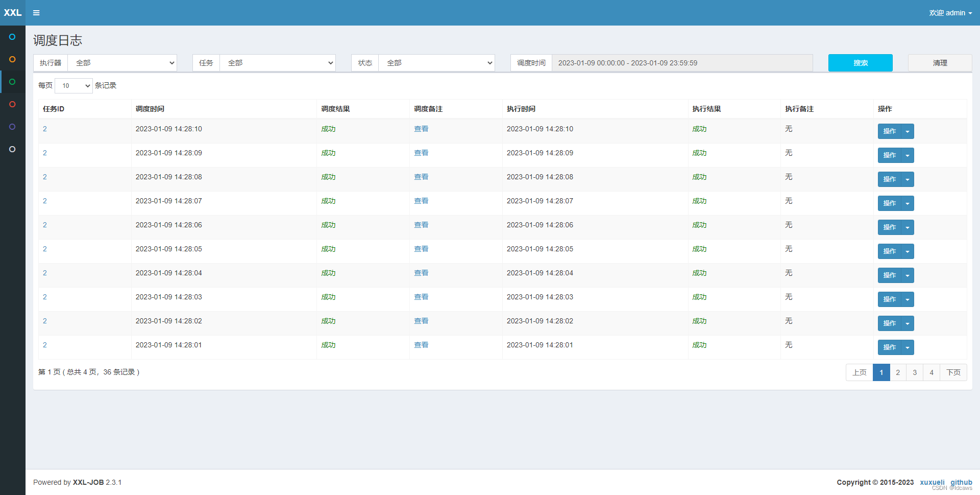
Task: Open the cyan circle sidebar menu item
Action: pyautogui.click(x=12, y=37)
